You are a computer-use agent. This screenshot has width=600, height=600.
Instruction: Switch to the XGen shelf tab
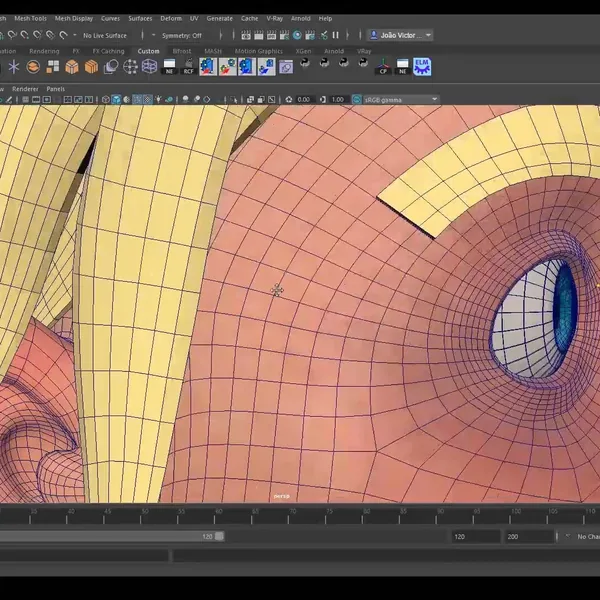tap(303, 51)
